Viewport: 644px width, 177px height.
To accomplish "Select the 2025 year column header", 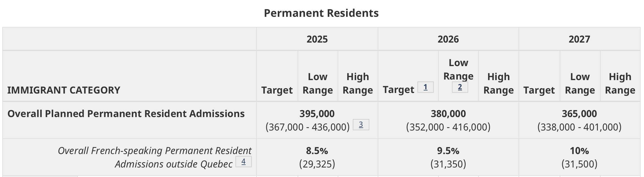I will pyautogui.click(x=317, y=39).
